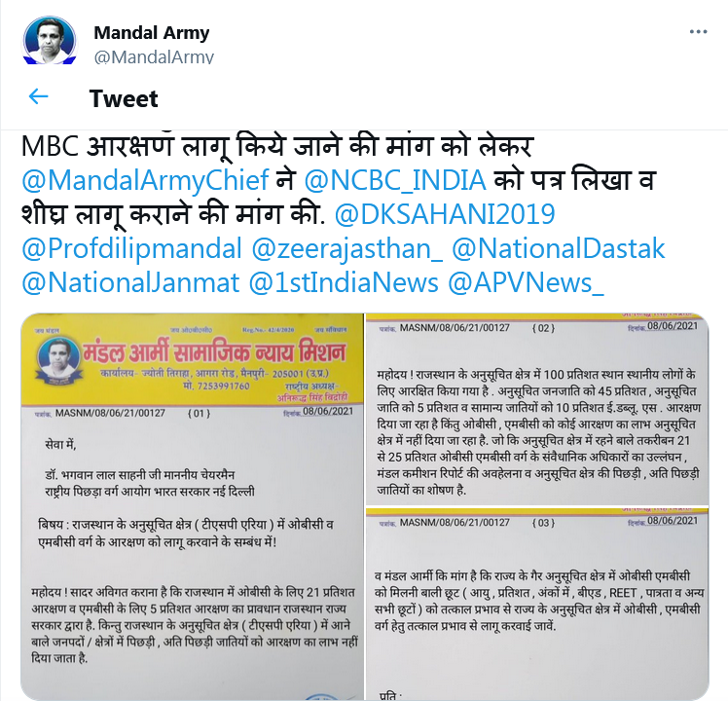728x701 pixels.
Task: Open Mandal Army profile avatar
Action: 50,41
